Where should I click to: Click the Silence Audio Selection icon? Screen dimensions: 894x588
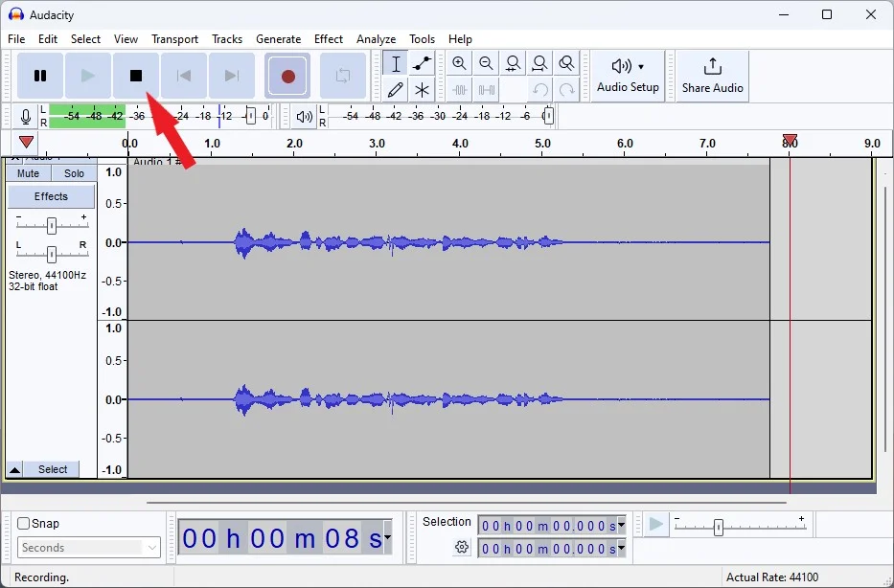point(487,90)
